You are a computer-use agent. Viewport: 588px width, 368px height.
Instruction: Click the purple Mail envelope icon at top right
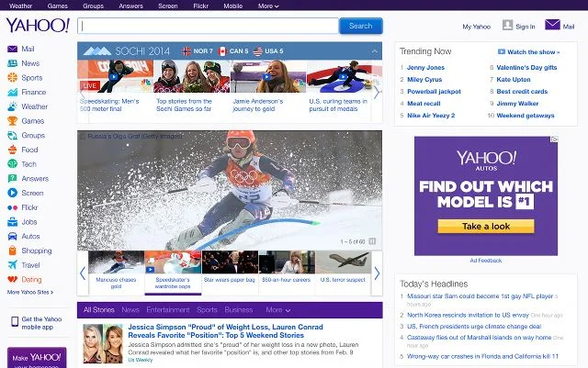pyautogui.click(x=552, y=25)
